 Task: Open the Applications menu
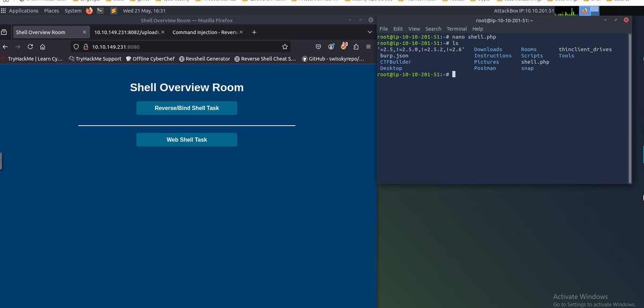coord(24,11)
